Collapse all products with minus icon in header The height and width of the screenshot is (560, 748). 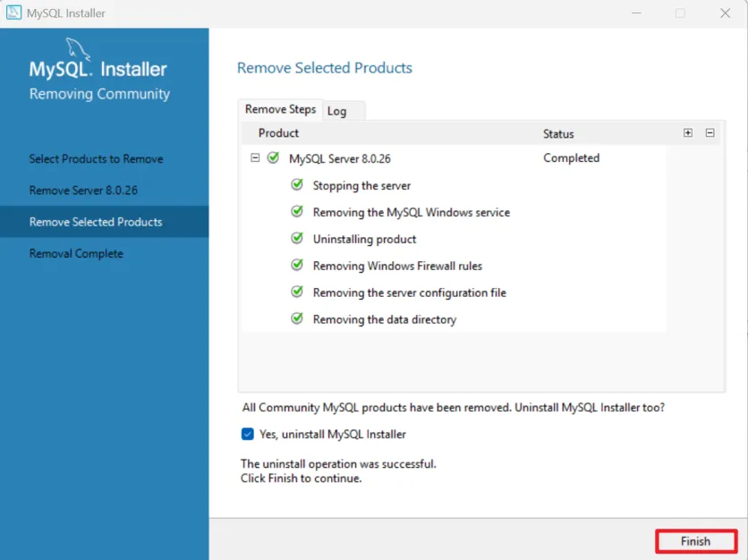(710, 133)
